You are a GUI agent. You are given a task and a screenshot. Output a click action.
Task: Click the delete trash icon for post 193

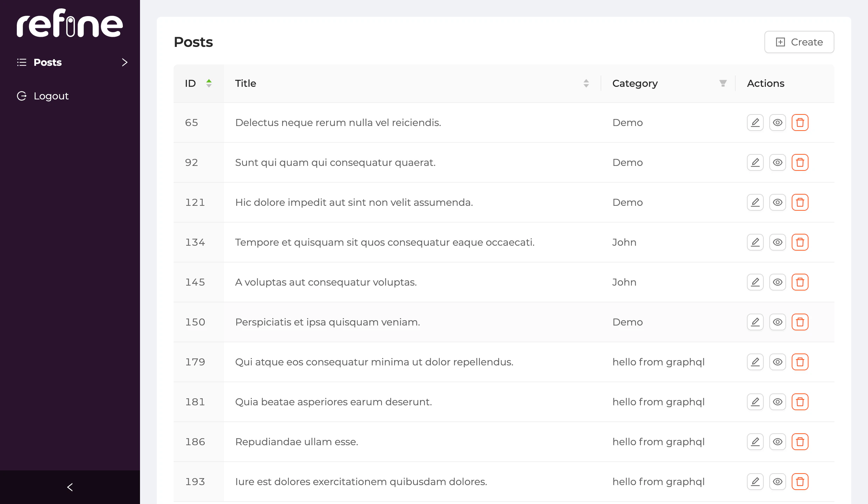(x=800, y=481)
